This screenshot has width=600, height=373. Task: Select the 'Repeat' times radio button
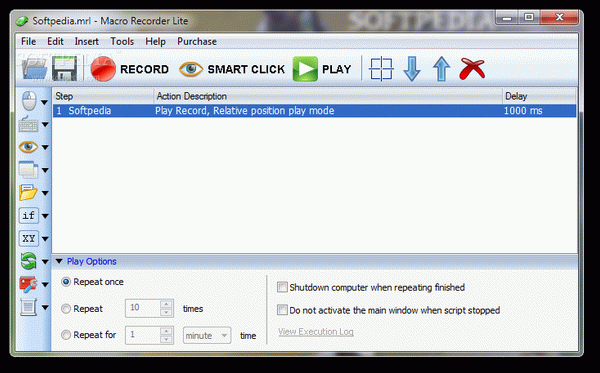tap(66, 308)
